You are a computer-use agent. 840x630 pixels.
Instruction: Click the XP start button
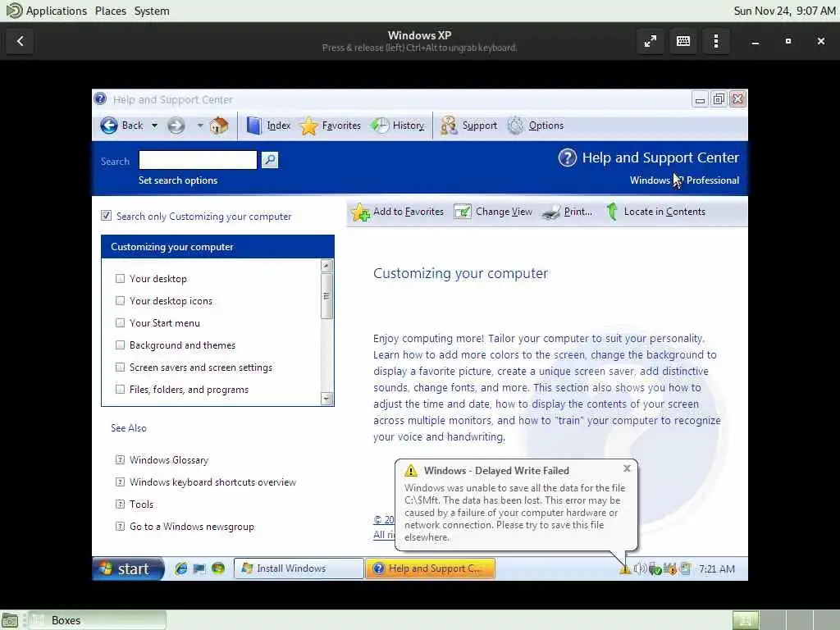[128, 569]
